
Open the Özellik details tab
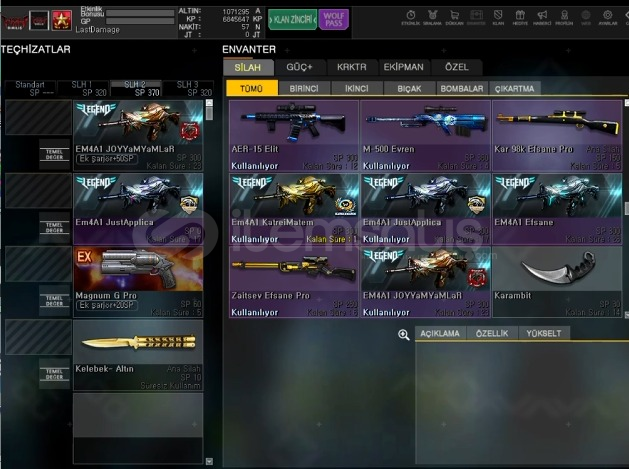[x=492, y=333]
